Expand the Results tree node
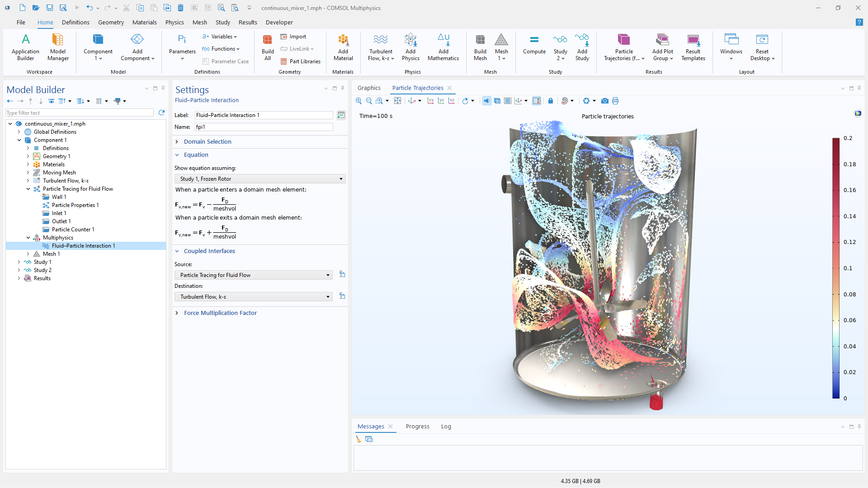The height and width of the screenshot is (488, 868). coord(19,278)
